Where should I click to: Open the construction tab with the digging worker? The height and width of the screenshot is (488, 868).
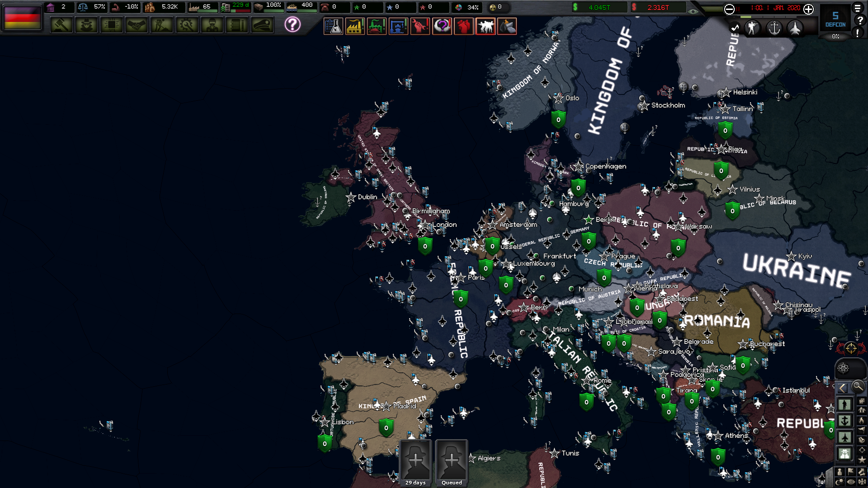point(162,25)
